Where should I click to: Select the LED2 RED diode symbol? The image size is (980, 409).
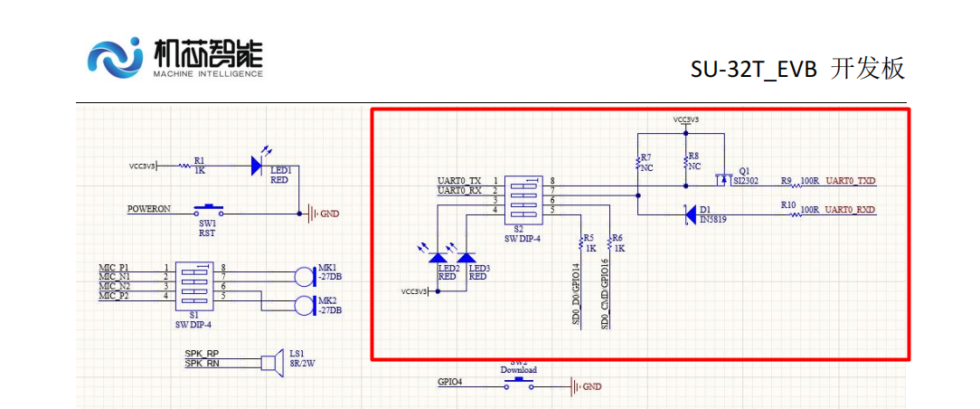446,259
